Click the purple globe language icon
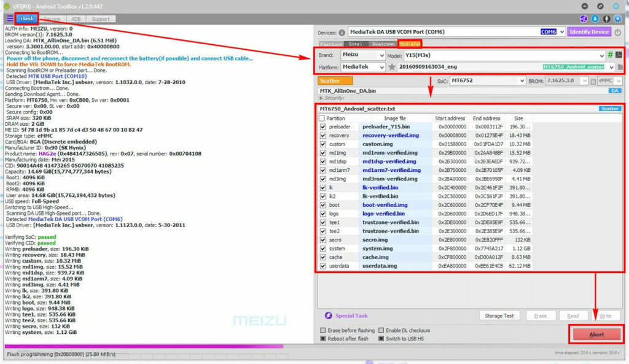Viewport: 629px width, 364px height. (x=583, y=18)
